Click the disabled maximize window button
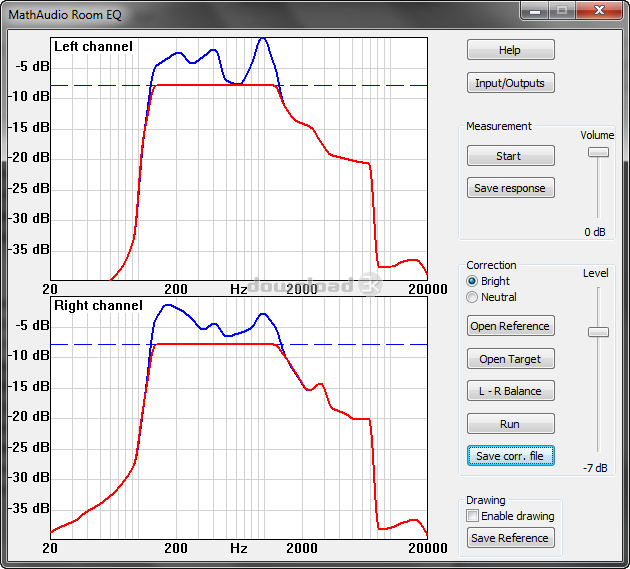This screenshot has height=569, width=630. point(561,10)
